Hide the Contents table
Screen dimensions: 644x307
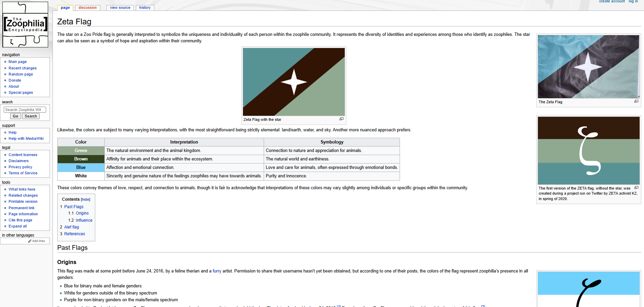point(85,200)
